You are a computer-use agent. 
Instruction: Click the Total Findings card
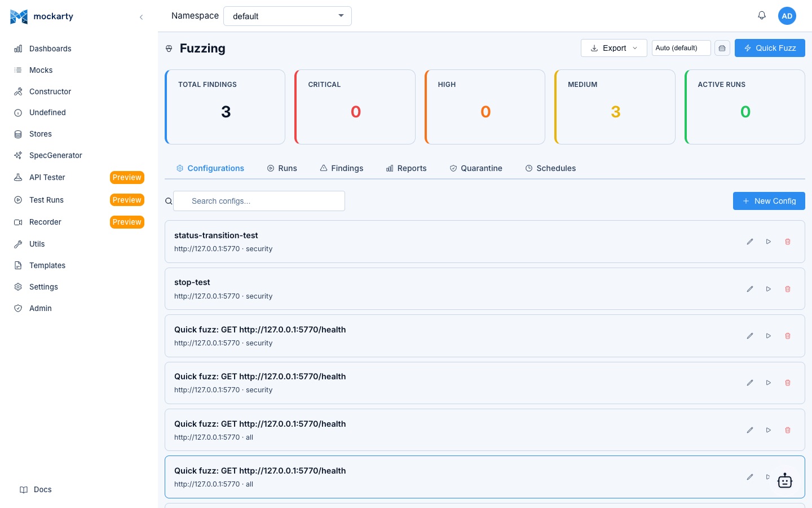pyautogui.click(x=225, y=107)
